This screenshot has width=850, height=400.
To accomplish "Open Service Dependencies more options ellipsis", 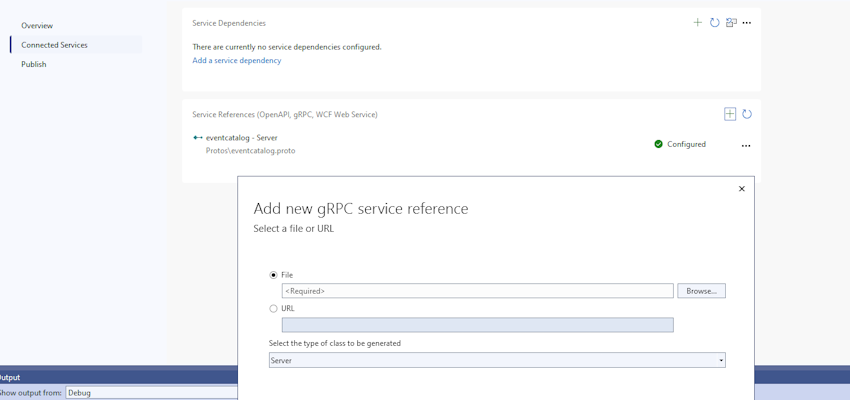I will pos(746,23).
